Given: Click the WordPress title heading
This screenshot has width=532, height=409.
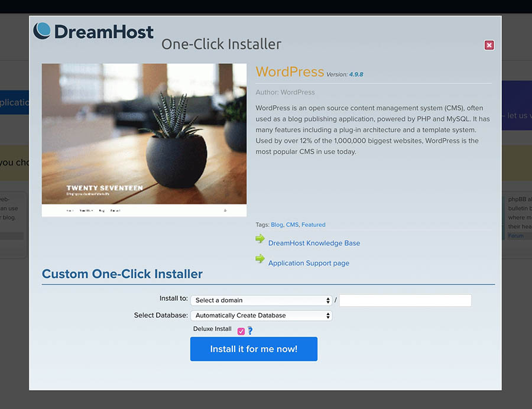Looking at the screenshot, I should (290, 72).
